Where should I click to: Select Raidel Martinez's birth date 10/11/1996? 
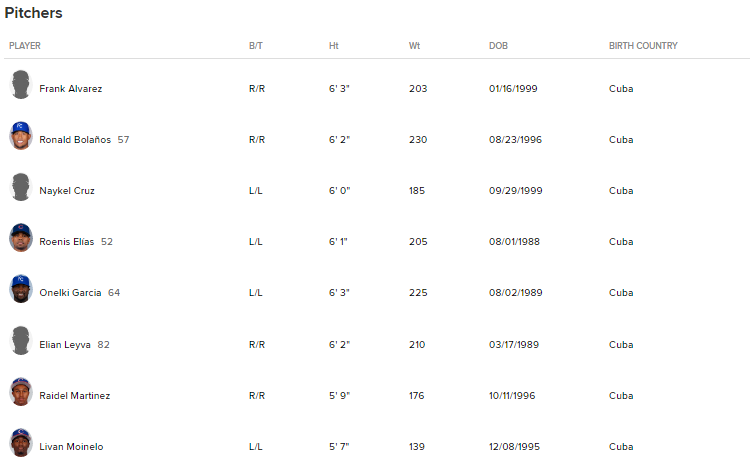click(512, 396)
